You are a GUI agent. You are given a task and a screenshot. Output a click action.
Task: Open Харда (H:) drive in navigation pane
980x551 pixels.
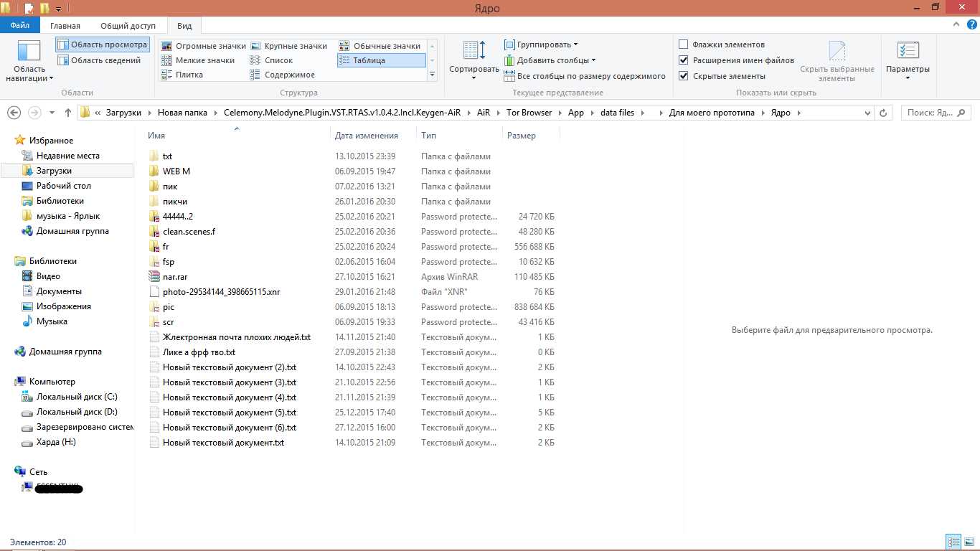coord(56,442)
